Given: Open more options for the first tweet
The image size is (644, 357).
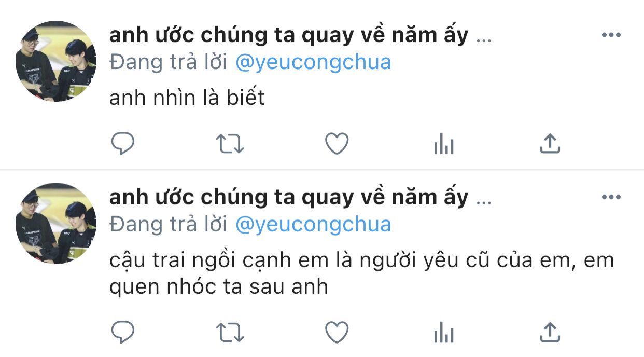Looking at the screenshot, I should 611,35.
